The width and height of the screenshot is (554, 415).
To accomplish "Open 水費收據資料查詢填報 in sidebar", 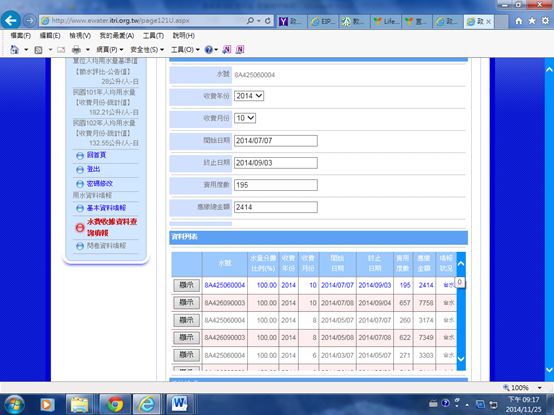I will click(x=112, y=227).
